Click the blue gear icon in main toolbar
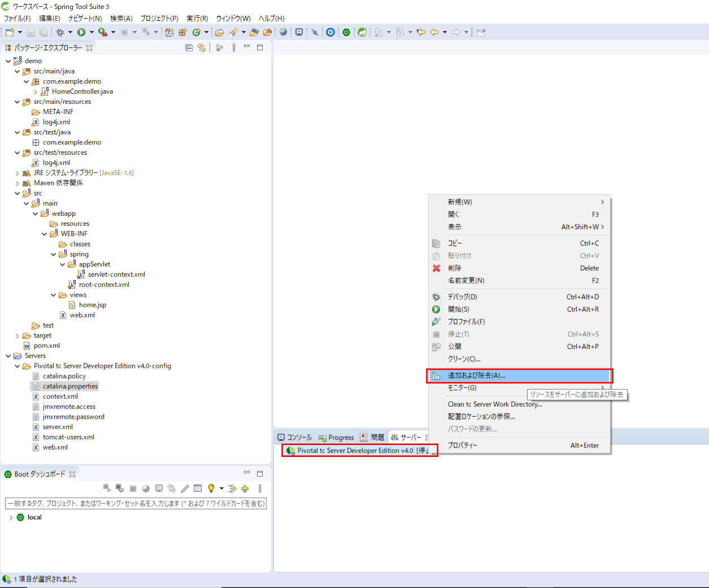709x588 pixels. (330, 32)
